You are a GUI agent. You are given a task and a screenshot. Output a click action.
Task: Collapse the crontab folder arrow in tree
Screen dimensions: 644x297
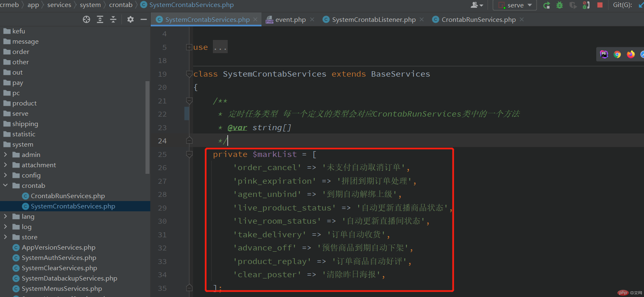click(x=5, y=186)
